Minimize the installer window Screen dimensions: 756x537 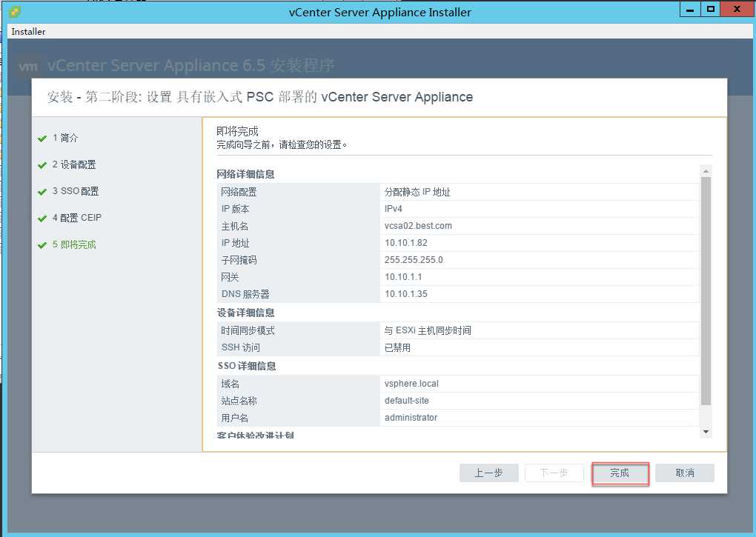pyautogui.click(x=690, y=10)
